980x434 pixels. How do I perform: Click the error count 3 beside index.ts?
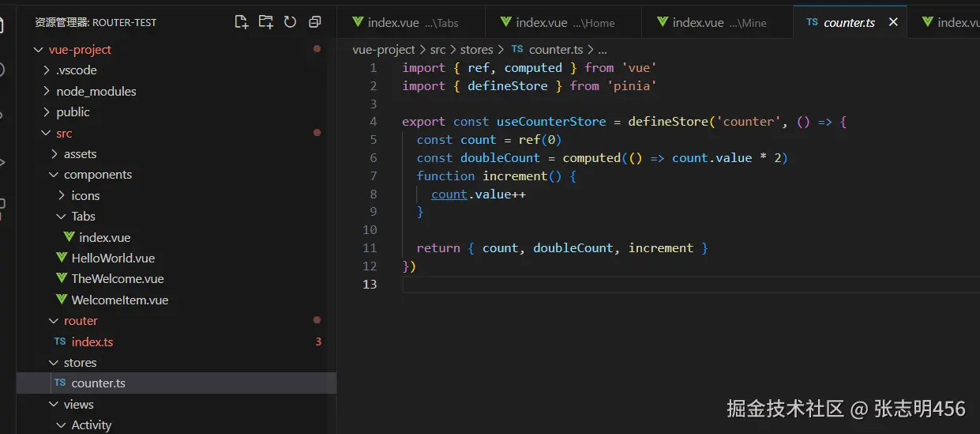(318, 342)
